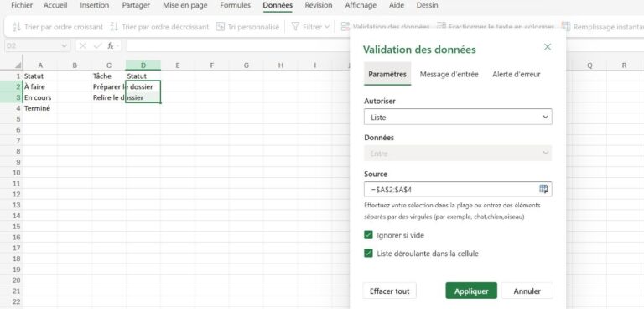Select cell containing Tâche
Screen dimensions: 644x309
(109, 76)
